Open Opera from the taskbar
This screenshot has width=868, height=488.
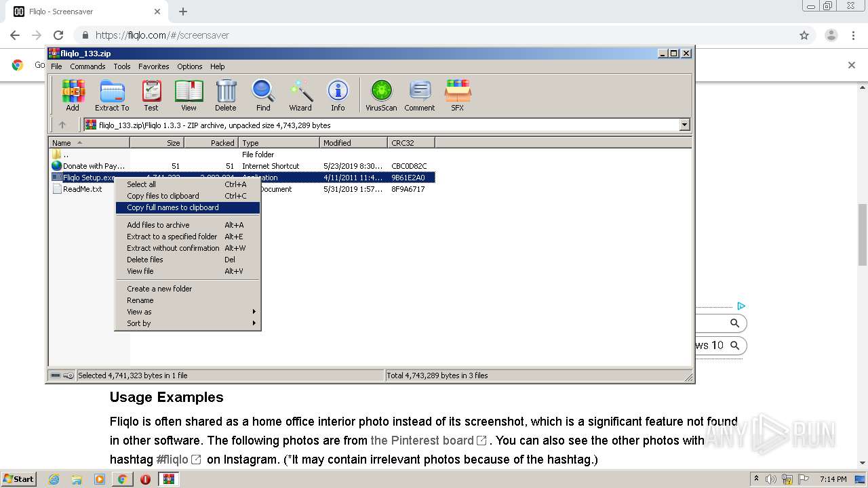[145, 479]
